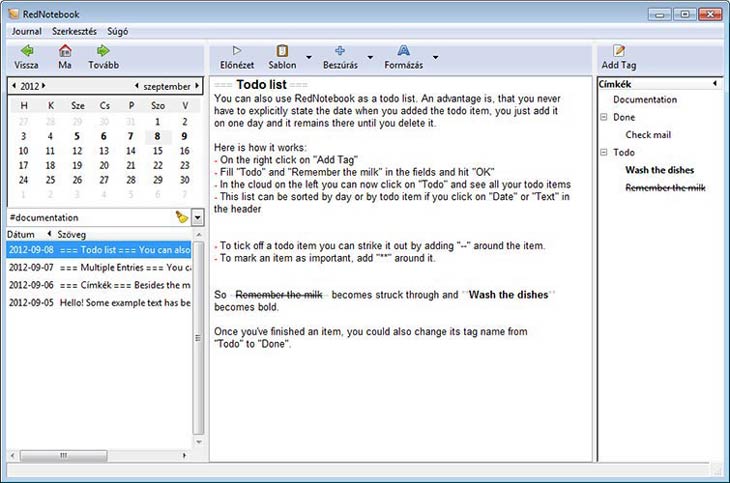This screenshot has height=483, width=730.
Task: Collapse the Done tag group
Action: 604,117
